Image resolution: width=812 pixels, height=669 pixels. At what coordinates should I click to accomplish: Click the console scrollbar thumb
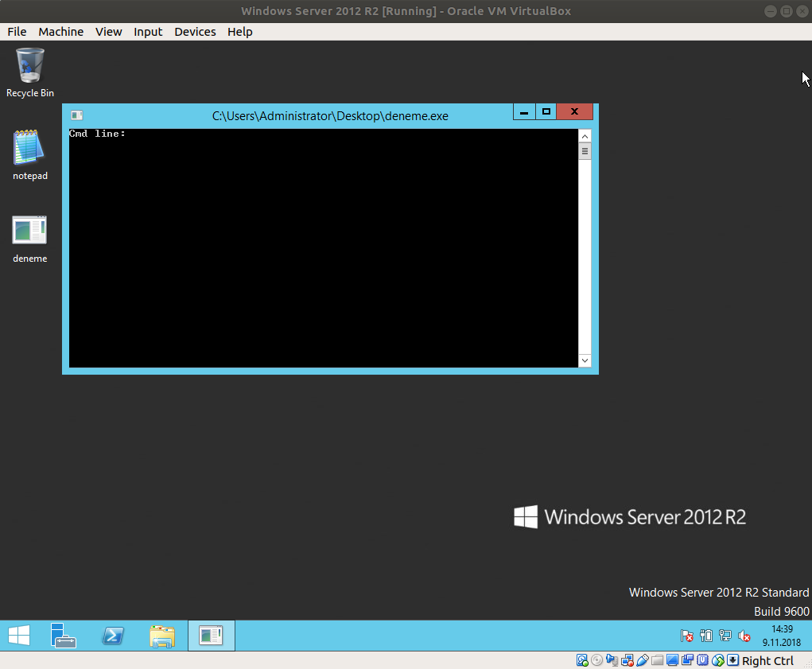(585, 151)
